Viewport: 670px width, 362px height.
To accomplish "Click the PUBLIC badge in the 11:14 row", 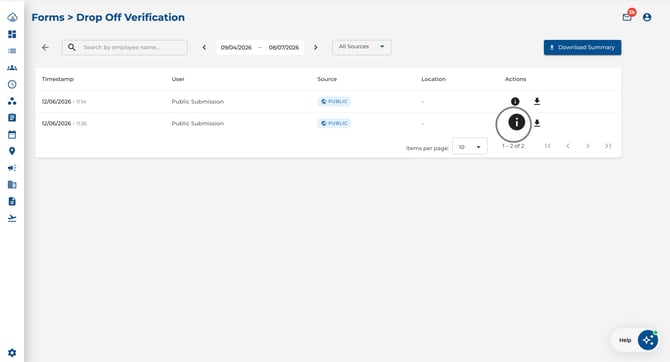I will coord(334,101).
